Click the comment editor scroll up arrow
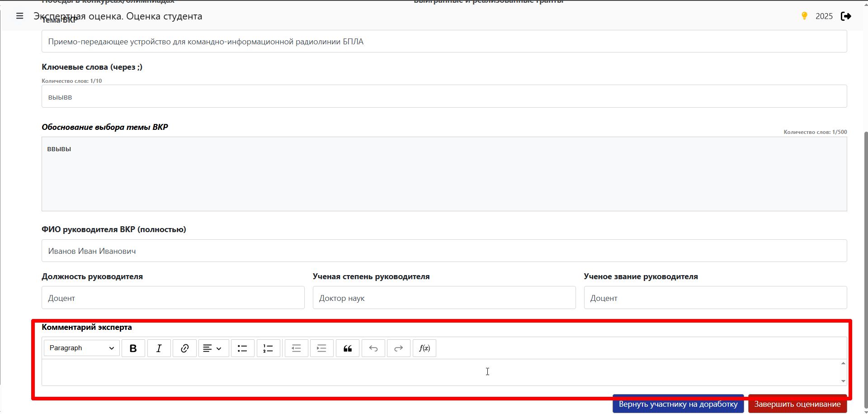This screenshot has height=414, width=868. pyautogui.click(x=843, y=363)
